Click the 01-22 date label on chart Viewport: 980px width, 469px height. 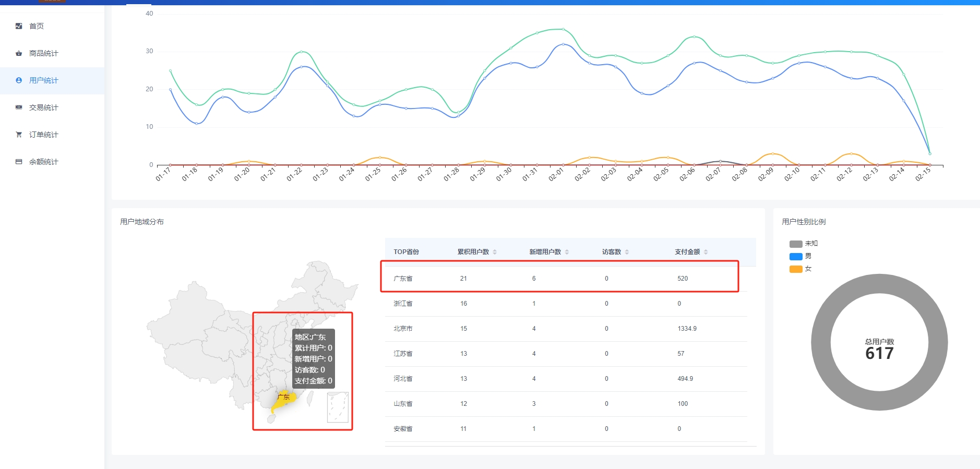[294, 174]
